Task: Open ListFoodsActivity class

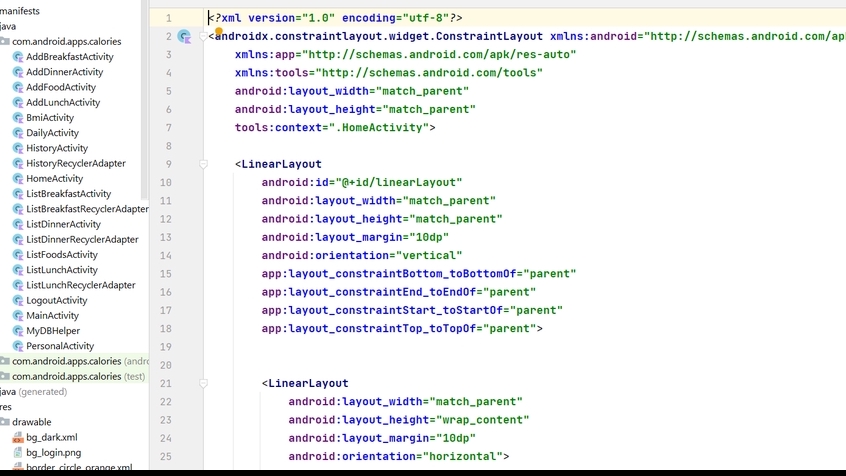Action: [62, 255]
